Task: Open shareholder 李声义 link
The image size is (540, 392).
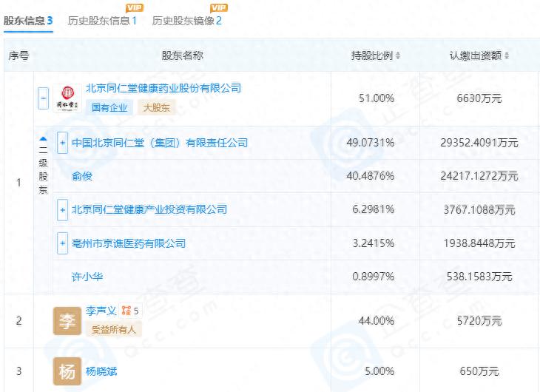Action: 101,311
